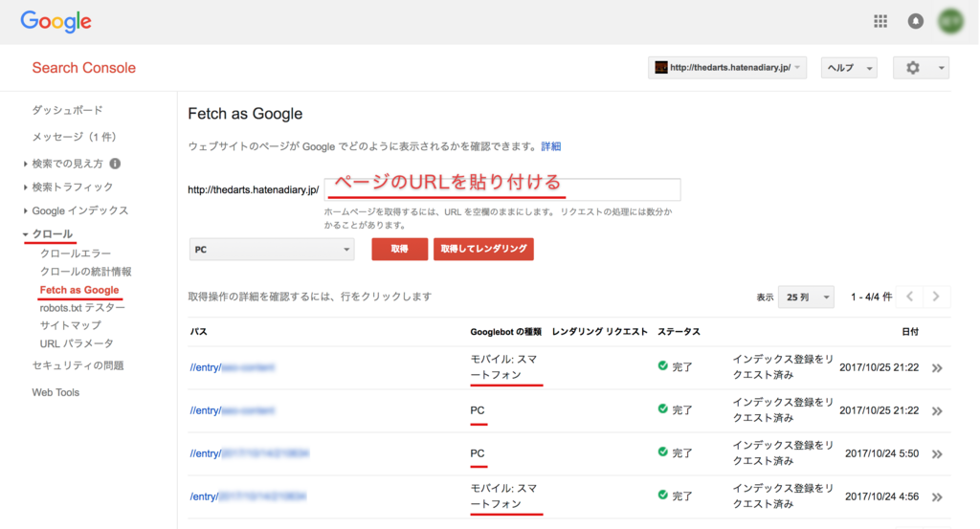Open the 25 行 rows-per-page dropdown

pyautogui.click(x=806, y=298)
